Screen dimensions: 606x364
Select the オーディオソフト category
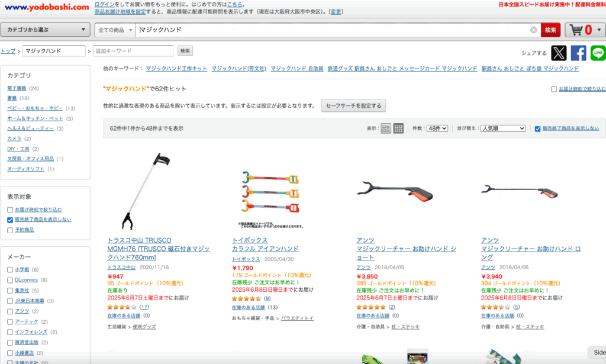click(x=25, y=169)
